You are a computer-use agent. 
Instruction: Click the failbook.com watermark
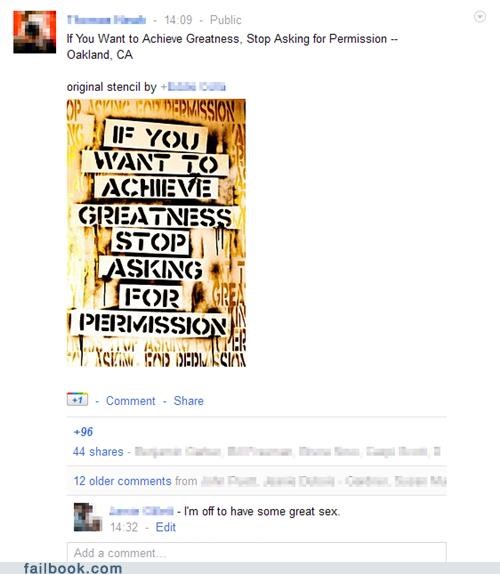[x=73, y=568]
